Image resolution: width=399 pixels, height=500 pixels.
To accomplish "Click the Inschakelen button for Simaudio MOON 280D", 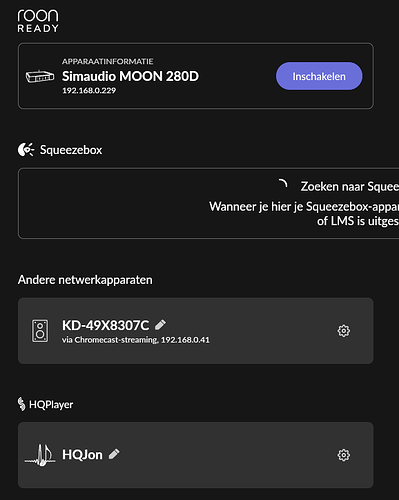I will pyautogui.click(x=319, y=76).
